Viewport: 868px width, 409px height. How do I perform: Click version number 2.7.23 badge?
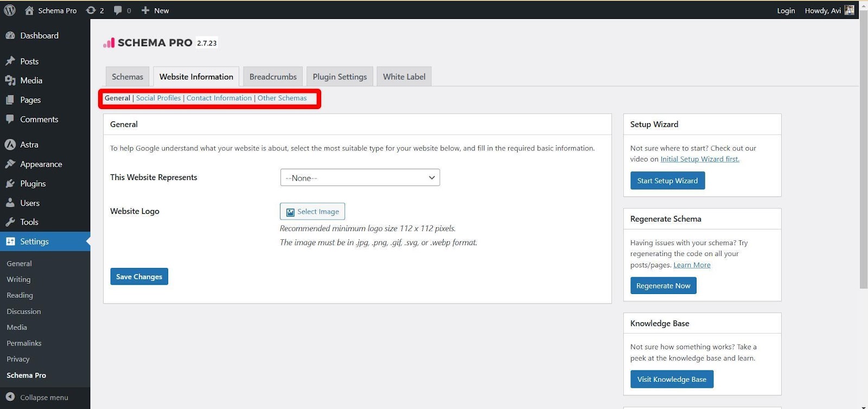207,43
